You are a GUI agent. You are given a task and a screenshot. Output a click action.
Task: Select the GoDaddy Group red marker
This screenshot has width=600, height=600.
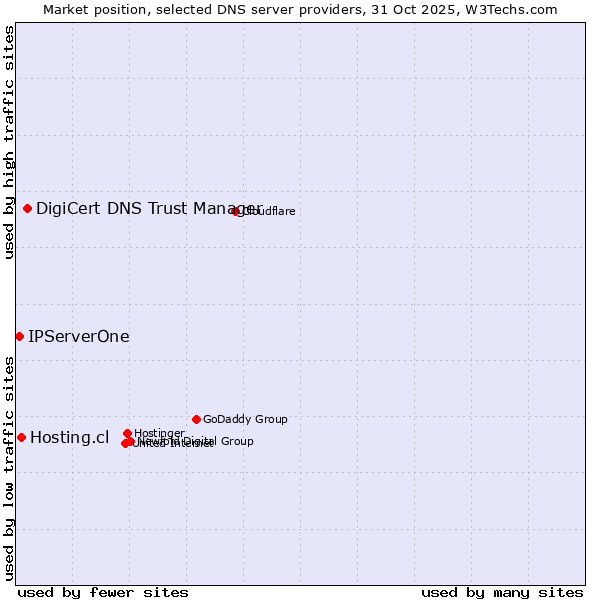196,419
